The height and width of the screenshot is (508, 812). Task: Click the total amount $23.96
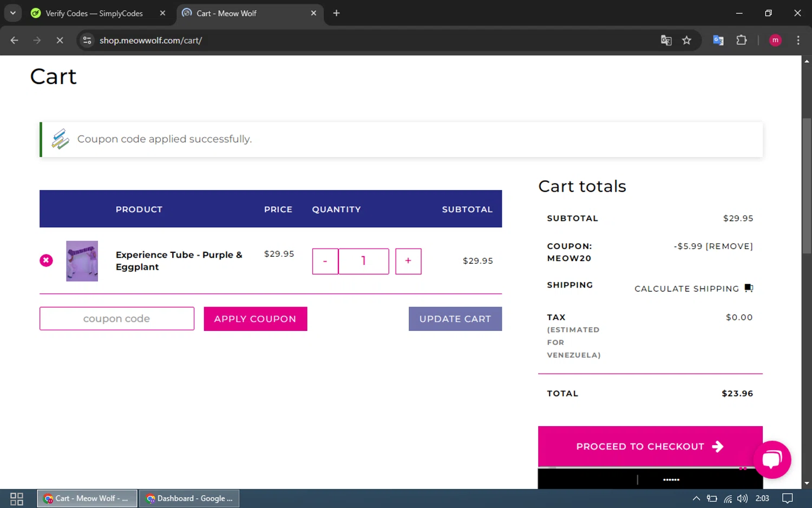pos(737,394)
